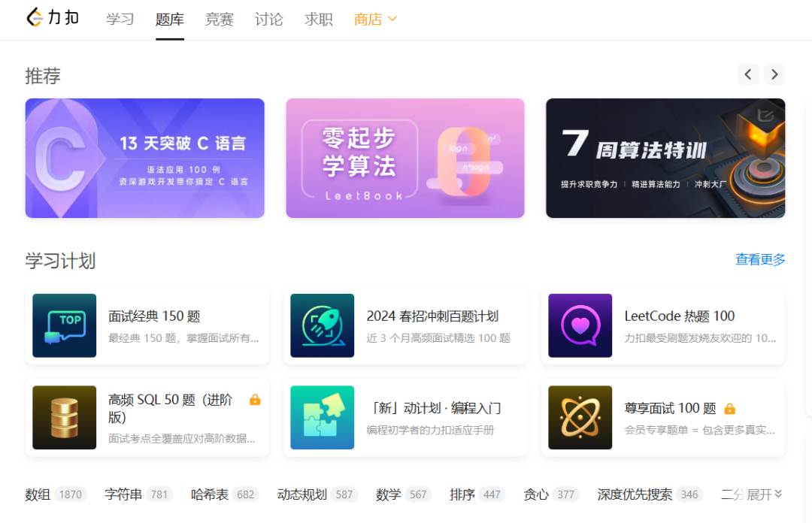812x523 pixels.
Task: Expand the 商店 dropdown chevron
Action: tap(392, 19)
